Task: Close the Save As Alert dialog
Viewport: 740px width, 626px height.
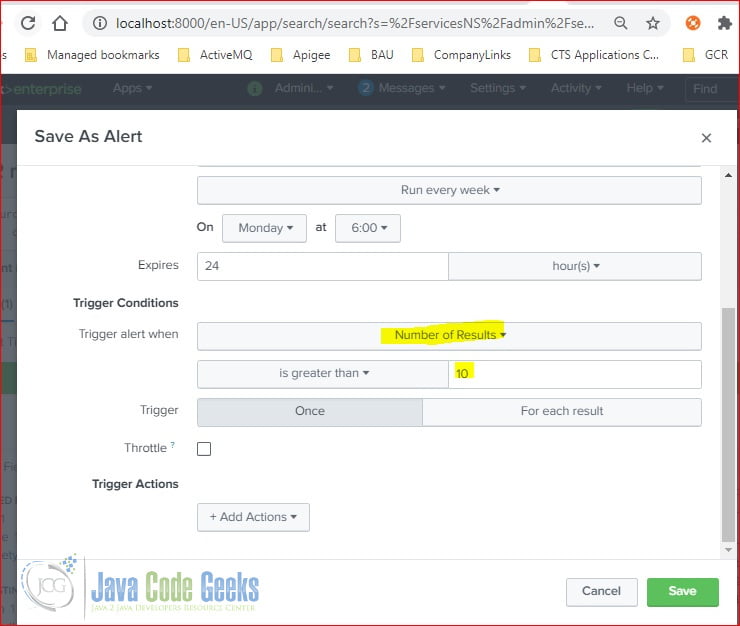Action: pos(706,138)
